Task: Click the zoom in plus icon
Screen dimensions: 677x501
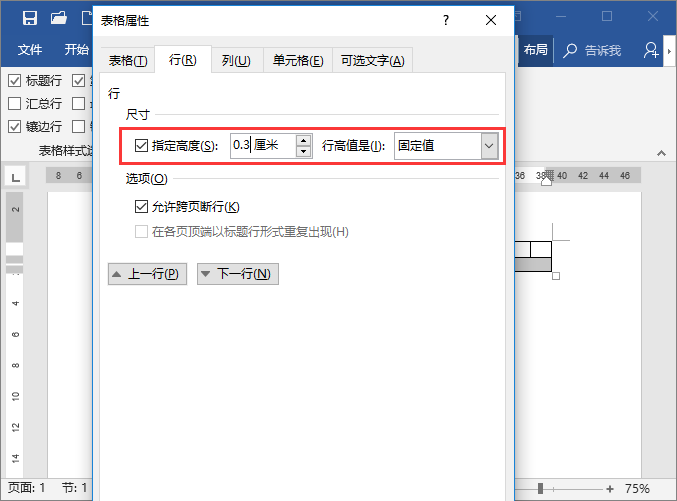Action: click(610, 489)
